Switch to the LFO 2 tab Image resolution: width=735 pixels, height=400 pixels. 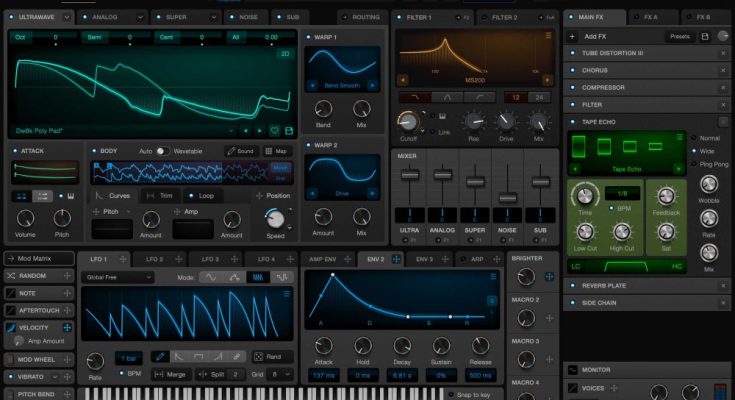pos(155,259)
